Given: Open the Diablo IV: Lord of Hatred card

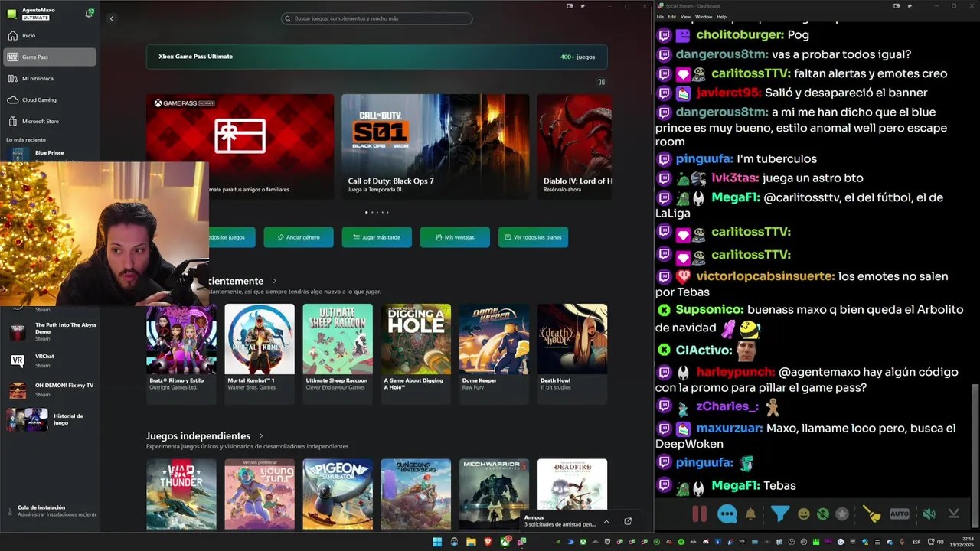Looking at the screenshot, I should coord(574,146).
